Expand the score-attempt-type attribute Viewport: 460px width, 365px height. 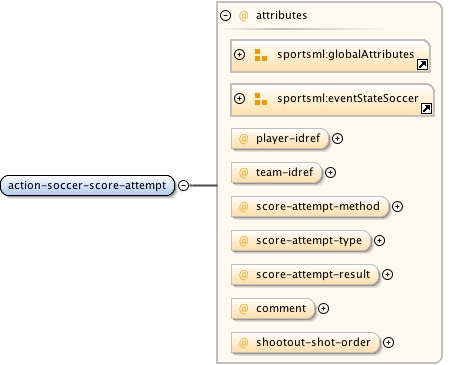pyautogui.click(x=379, y=240)
